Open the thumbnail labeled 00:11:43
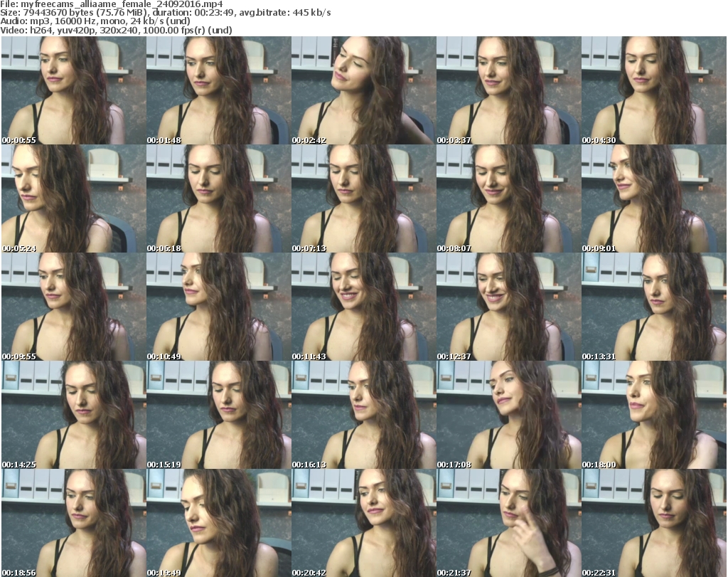This screenshot has height=577, width=728. point(363,307)
